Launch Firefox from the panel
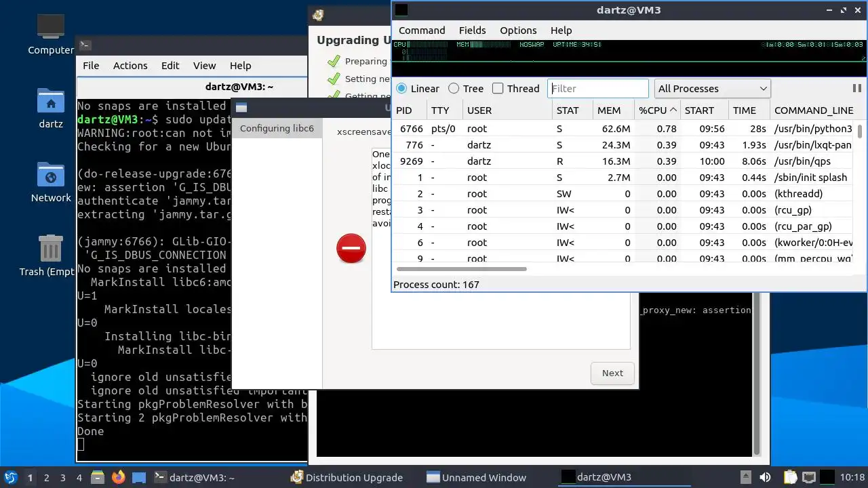 point(118,478)
